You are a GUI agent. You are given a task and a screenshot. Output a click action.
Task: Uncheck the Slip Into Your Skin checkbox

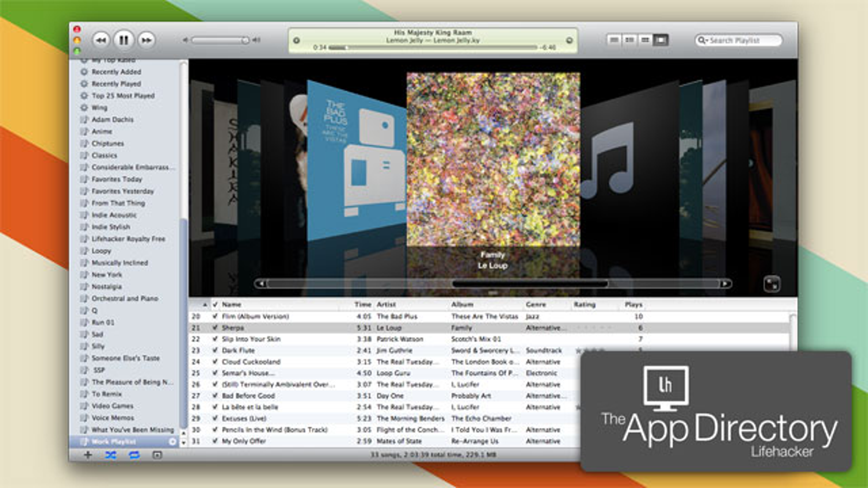click(215, 339)
